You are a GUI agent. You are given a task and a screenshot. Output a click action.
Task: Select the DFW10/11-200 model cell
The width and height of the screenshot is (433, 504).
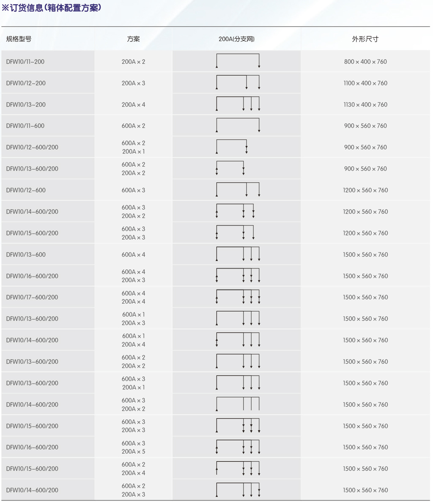coord(25,62)
